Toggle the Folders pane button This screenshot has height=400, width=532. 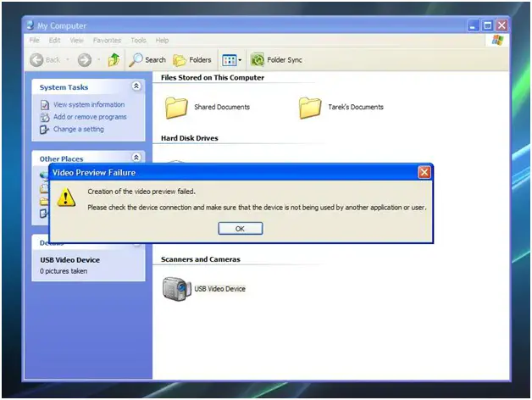click(x=192, y=60)
